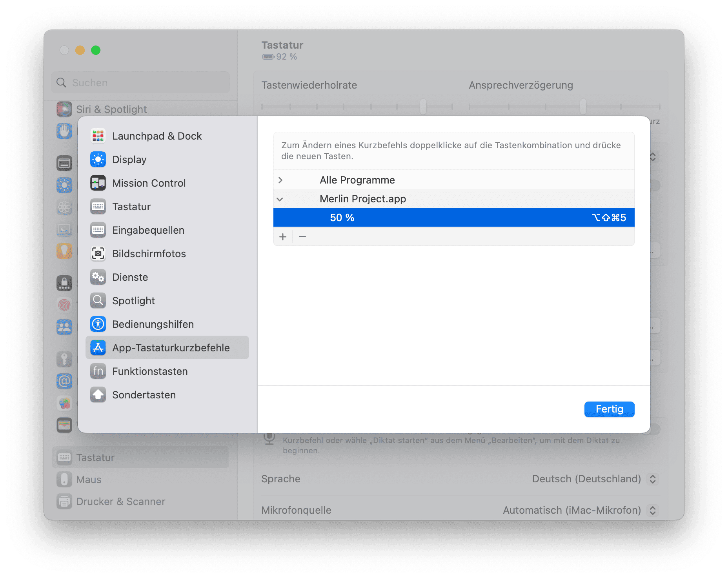Click the Bedienungshilfen accessibility icon
This screenshot has width=728, height=578.
[x=98, y=324]
